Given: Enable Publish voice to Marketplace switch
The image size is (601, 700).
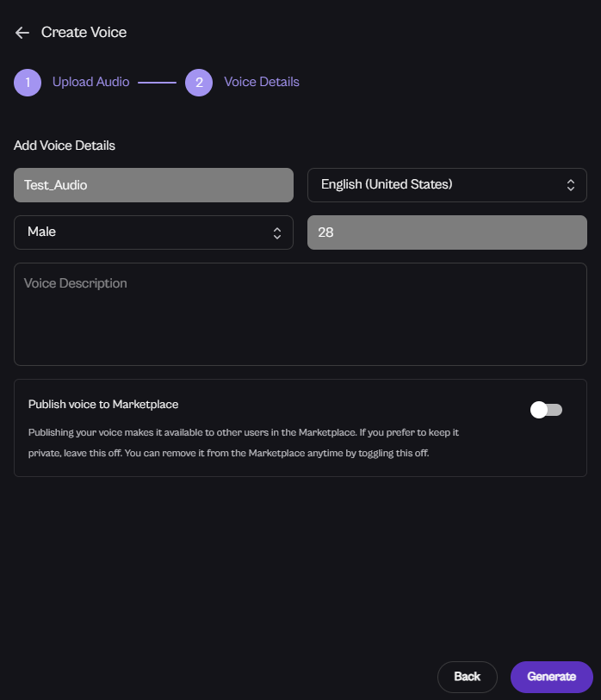Looking at the screenshot, I should (546, 410).
